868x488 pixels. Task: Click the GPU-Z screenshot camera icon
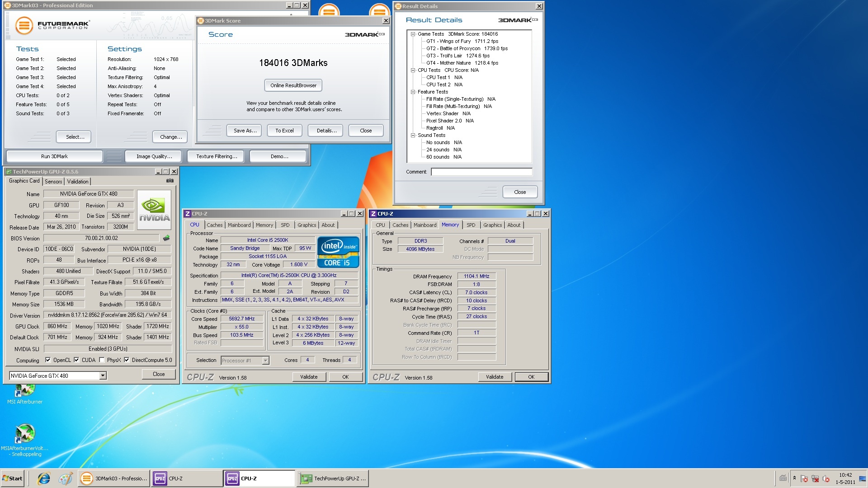[x=170, y=181]
